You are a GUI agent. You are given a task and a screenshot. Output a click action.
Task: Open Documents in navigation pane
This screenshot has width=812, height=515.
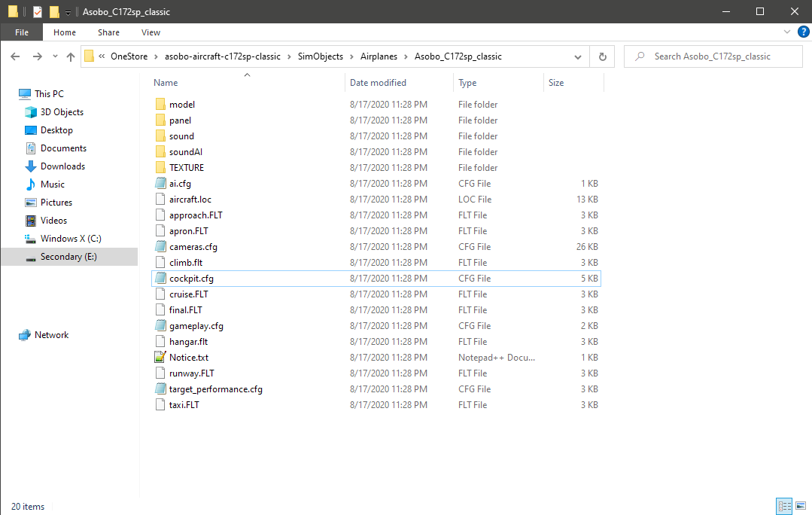64,148
